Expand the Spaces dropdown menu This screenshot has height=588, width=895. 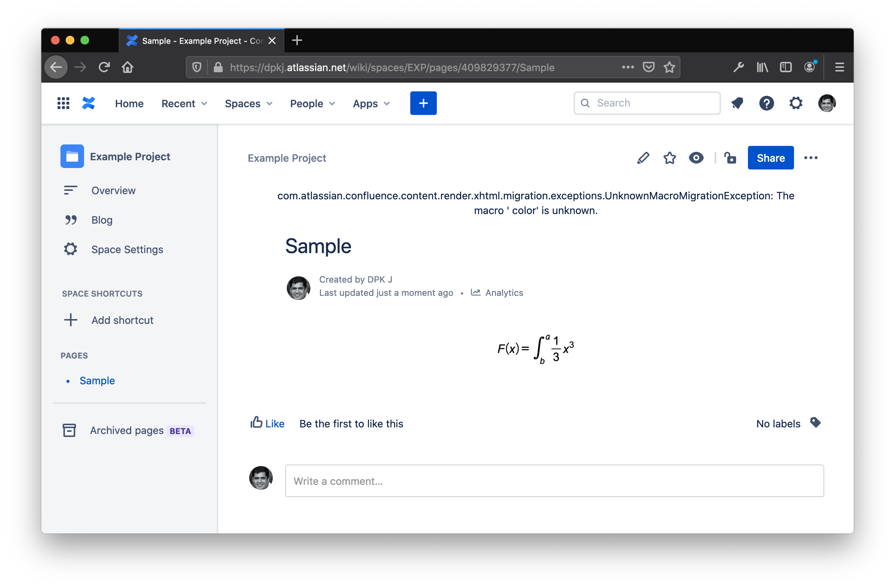coord(248,104)
